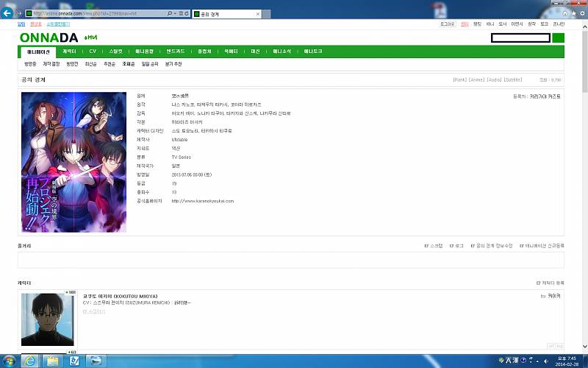This screenshot has width=588, height=368.
Task: Click the Kokutou Mikiya character thumbnail
Action: [47, 319]
